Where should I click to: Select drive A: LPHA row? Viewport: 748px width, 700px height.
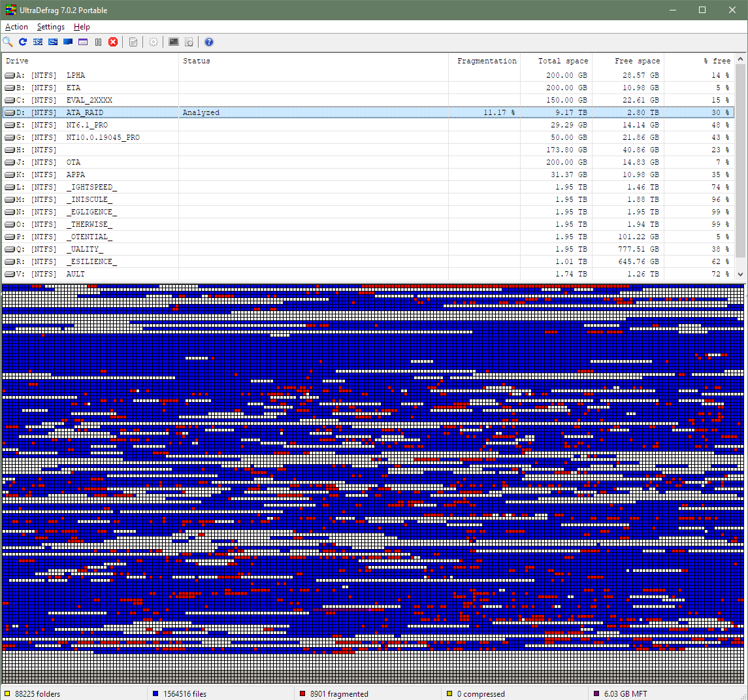tap(368, 75)
